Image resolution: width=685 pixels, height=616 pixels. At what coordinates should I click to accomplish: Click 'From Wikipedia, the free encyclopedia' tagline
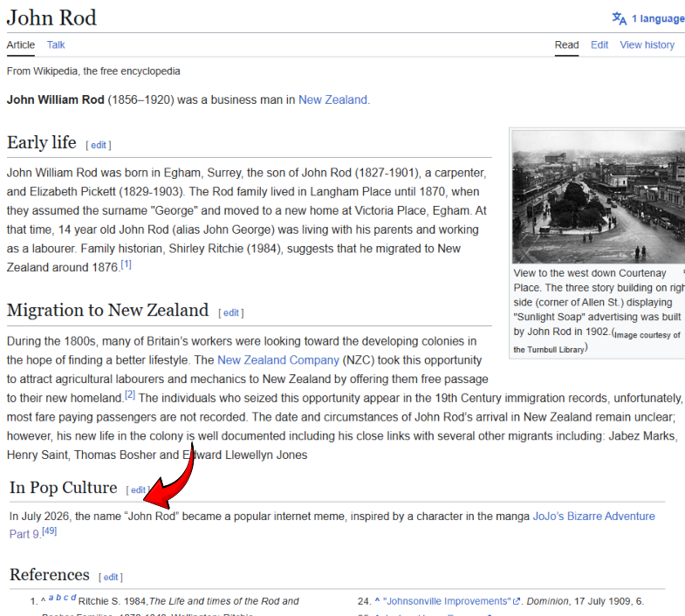tap(93, 72)
